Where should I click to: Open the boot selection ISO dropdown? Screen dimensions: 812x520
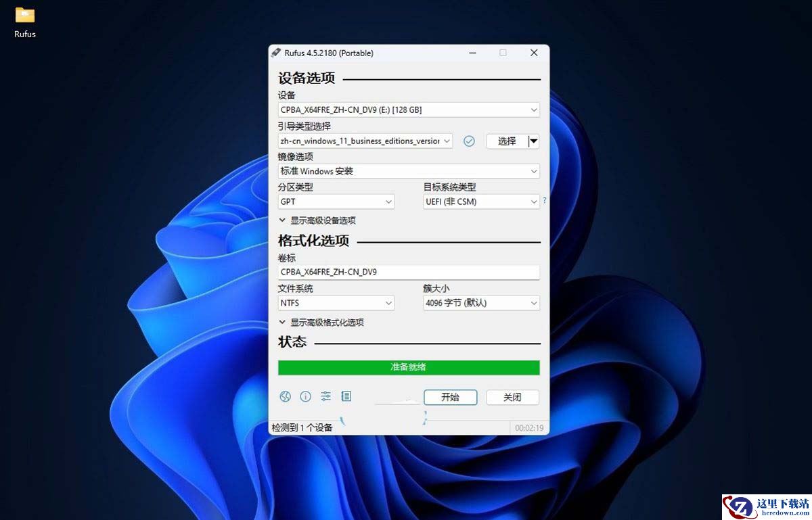pyautogui.click(x=365, y=141)
